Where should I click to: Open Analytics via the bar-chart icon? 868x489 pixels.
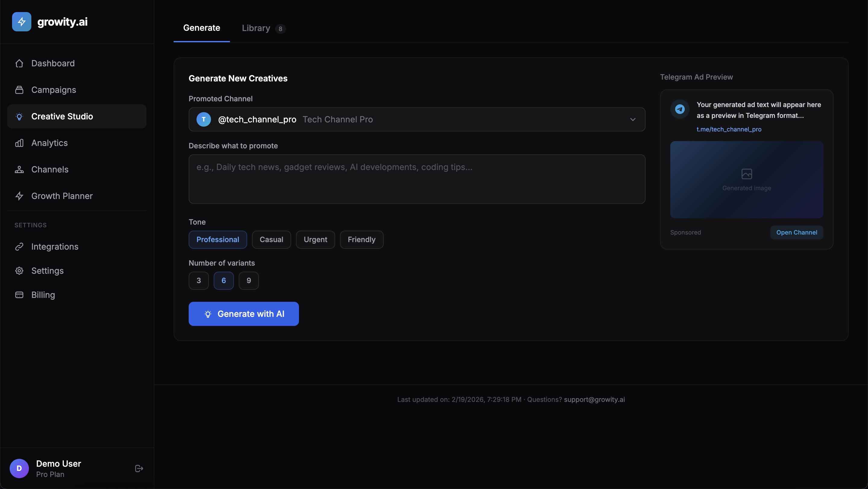point(20,143)
